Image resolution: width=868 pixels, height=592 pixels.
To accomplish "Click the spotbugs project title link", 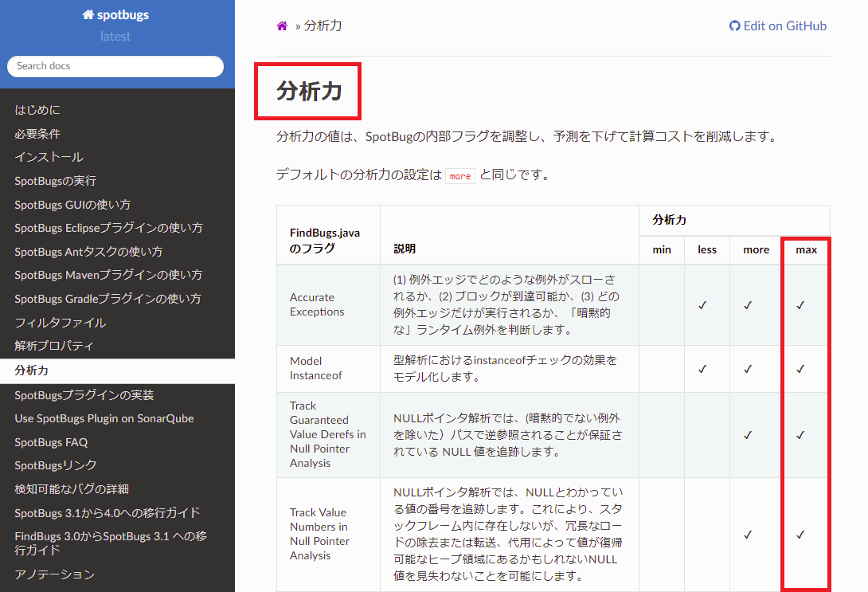I will click(x=115, y=15).
